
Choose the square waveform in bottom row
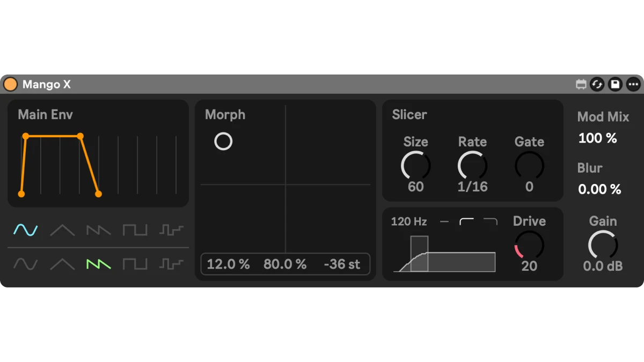(135, 264)
